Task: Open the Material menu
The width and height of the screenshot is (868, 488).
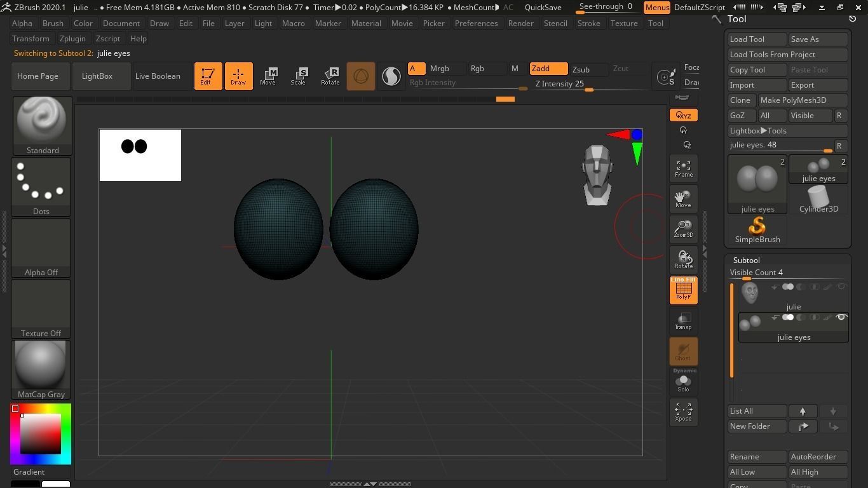Action: click(366, 24)
